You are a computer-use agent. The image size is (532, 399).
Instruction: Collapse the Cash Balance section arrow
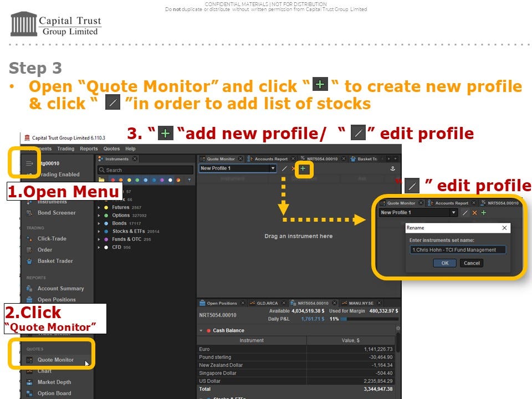tap(201, 330)
